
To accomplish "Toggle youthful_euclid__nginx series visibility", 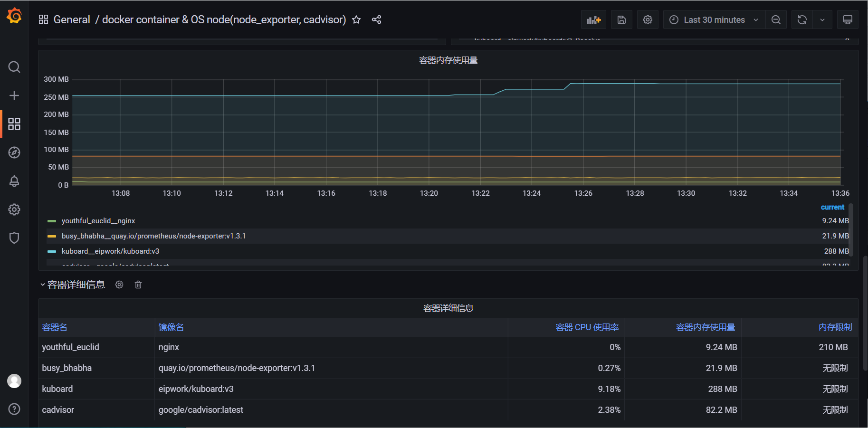I will pos(98,221).
